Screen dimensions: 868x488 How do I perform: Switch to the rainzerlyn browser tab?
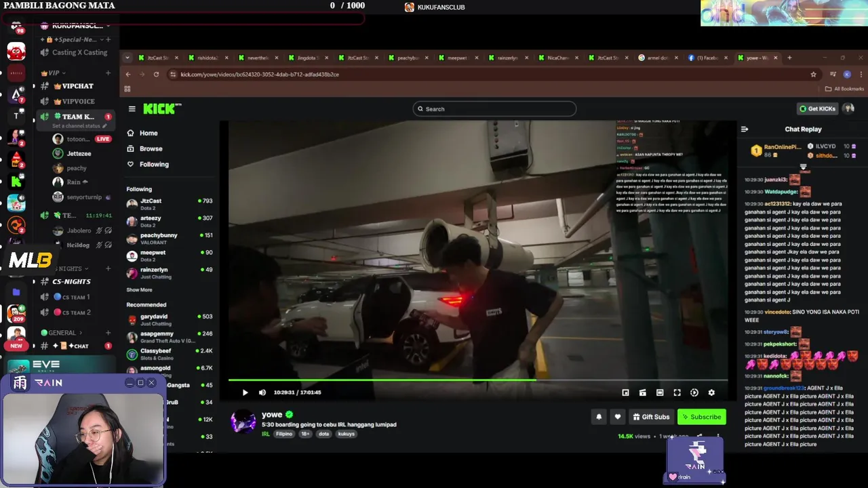(508, 58)
